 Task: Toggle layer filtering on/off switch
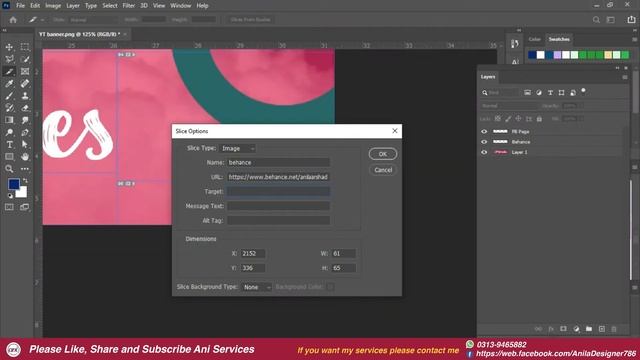tap(584, 91)
